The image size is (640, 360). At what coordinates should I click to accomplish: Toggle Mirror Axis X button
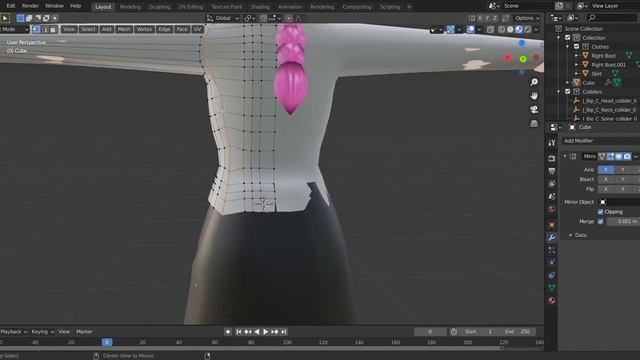coord(606,169)
